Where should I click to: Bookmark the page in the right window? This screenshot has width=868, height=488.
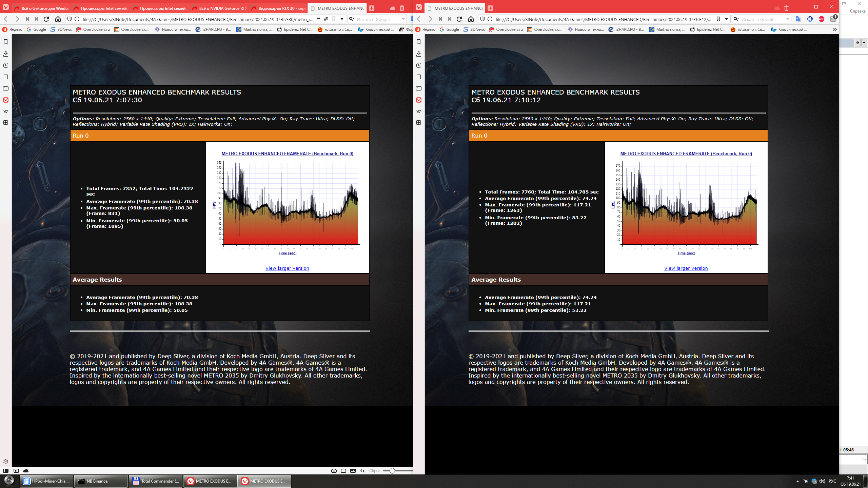coord(718,19)
